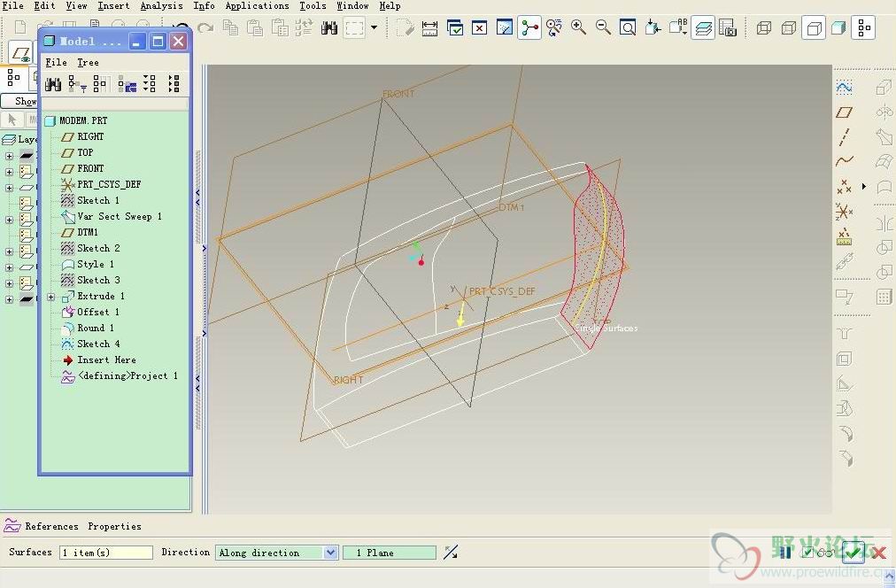The image size is (896, 588).
Task: Click the orient mode icon
Action: coord(553,27)
